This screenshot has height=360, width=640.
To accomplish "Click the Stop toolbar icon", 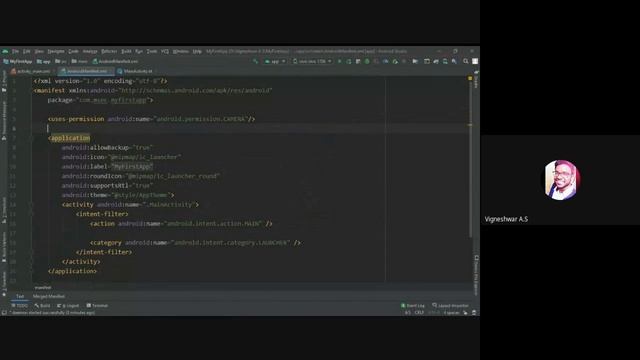I will tap(404, 61).
